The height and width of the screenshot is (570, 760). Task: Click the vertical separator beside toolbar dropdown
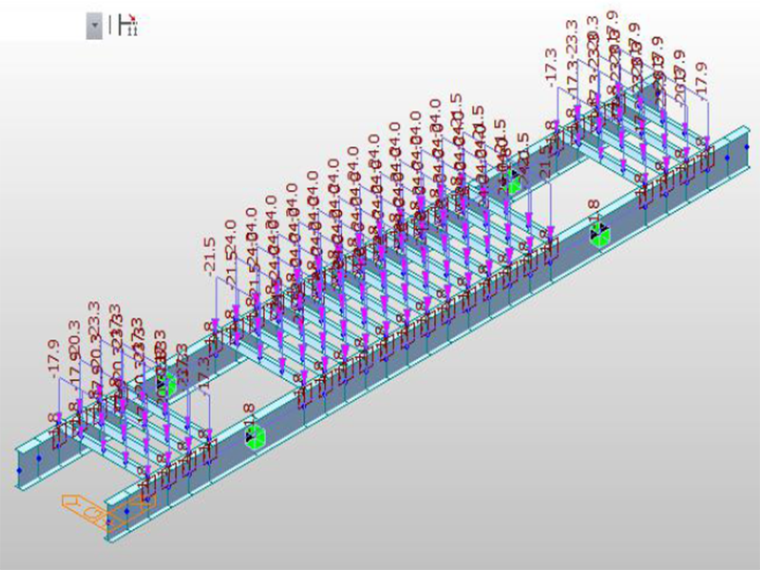click(111, 25)
